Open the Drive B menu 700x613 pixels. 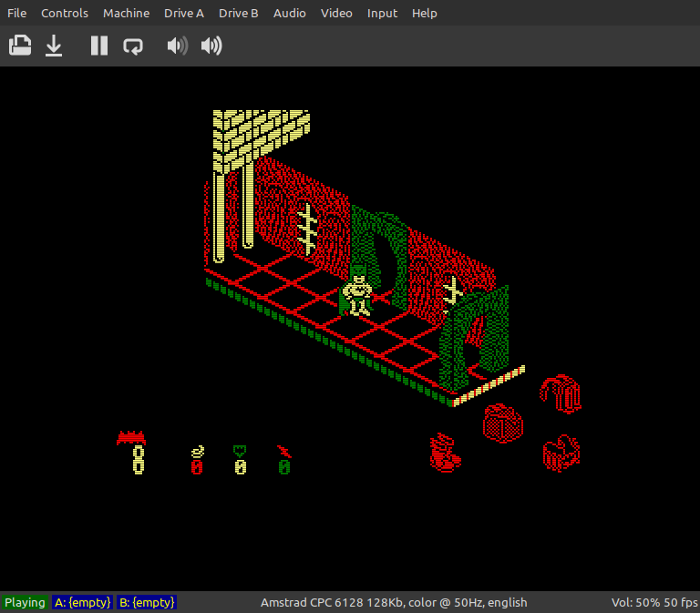[239, 14]
